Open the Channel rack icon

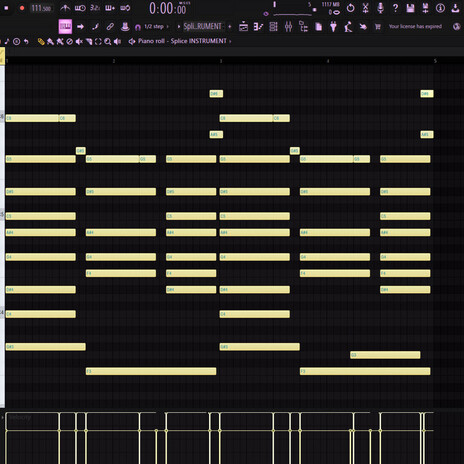(273, 27)
